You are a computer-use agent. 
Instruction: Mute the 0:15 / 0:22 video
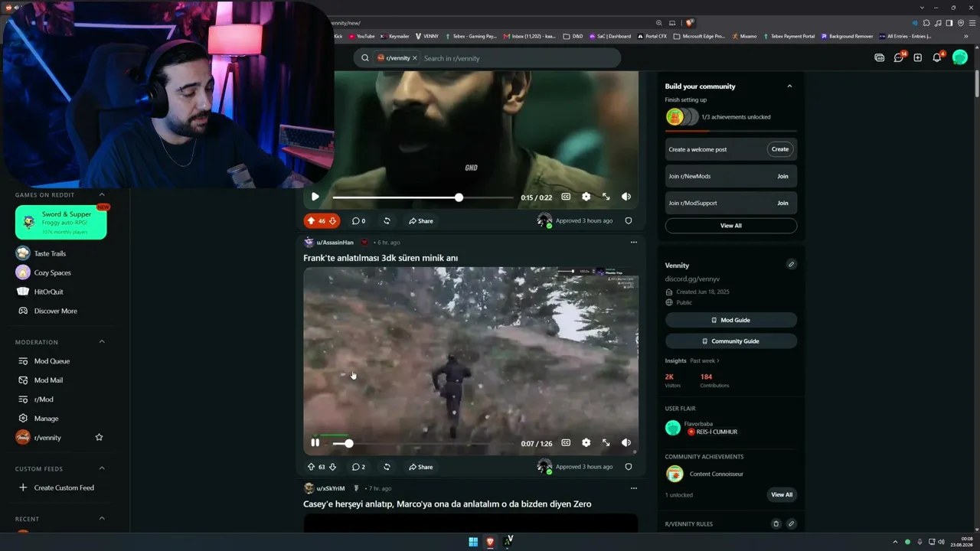pos(626,197)
